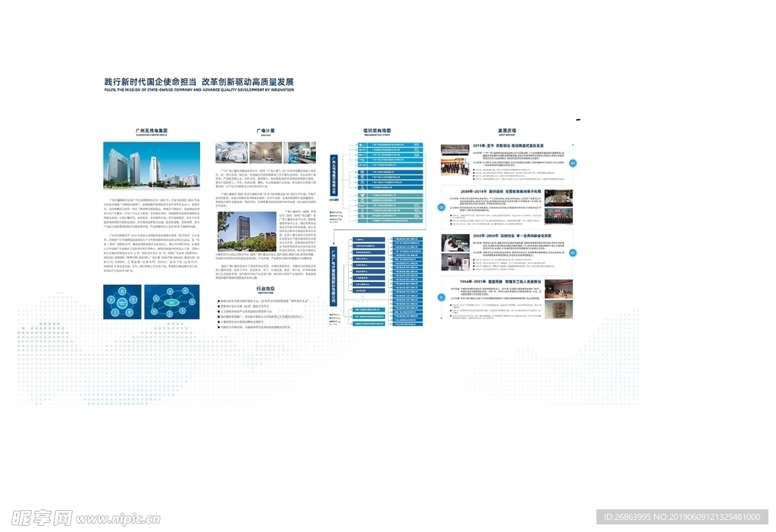776x532 pixels.
Task: Open the technician in blue uniform photo
Action: tap(299, 152)
